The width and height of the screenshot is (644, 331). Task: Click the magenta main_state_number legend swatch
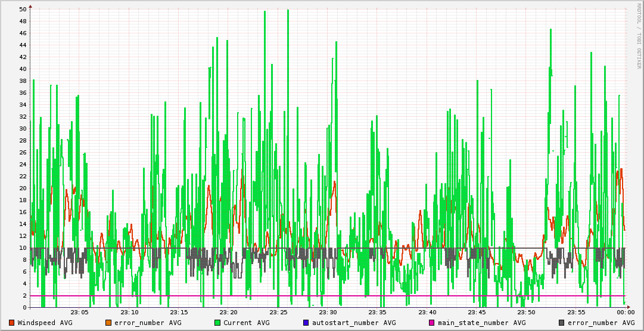click(432, 323)
